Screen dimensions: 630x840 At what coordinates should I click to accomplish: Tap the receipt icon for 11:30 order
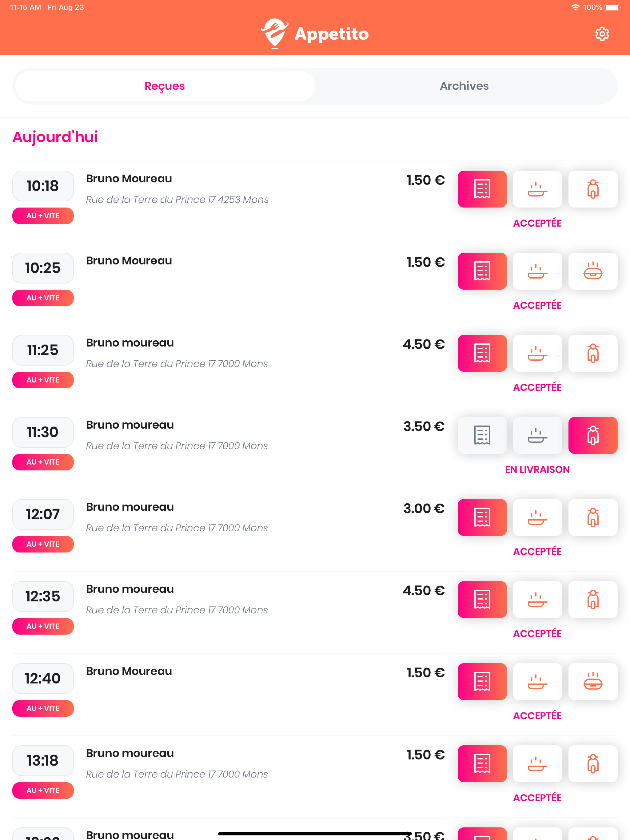click(x=482, y=435)
